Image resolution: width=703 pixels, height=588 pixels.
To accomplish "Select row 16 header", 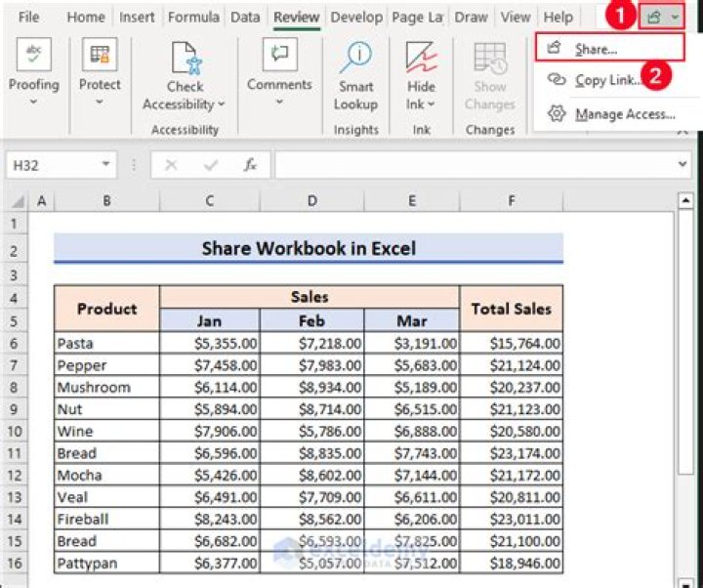I will tap(14, 563).
